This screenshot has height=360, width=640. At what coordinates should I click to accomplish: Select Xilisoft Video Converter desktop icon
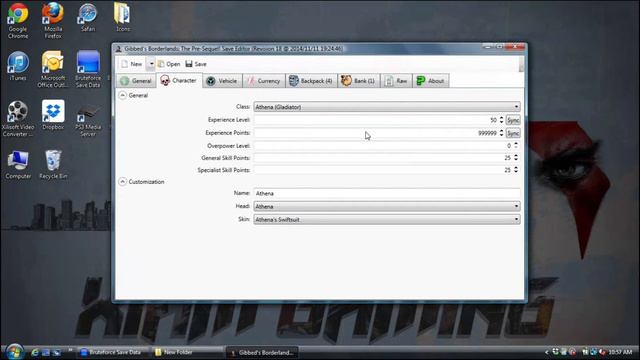click(x=18, y=118)
